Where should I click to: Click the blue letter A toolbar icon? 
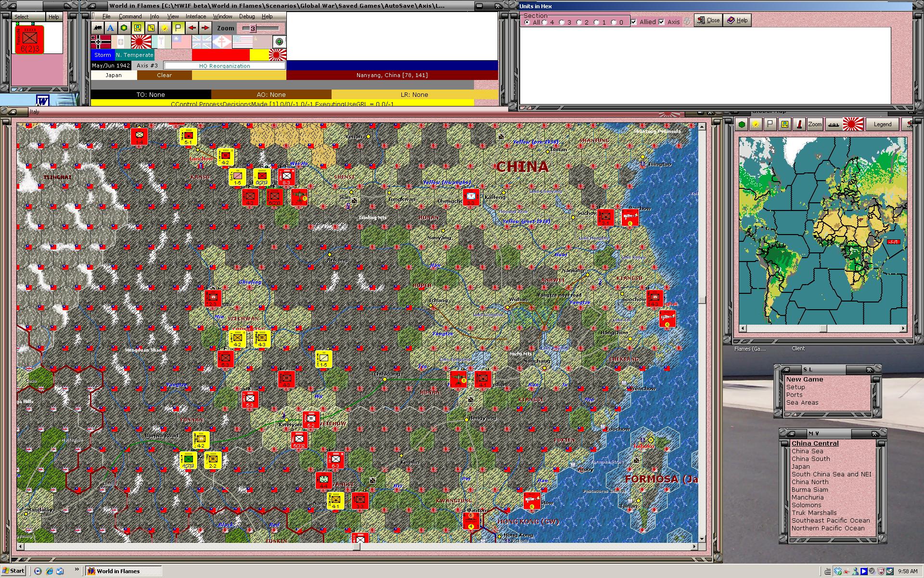pos(111,28)
